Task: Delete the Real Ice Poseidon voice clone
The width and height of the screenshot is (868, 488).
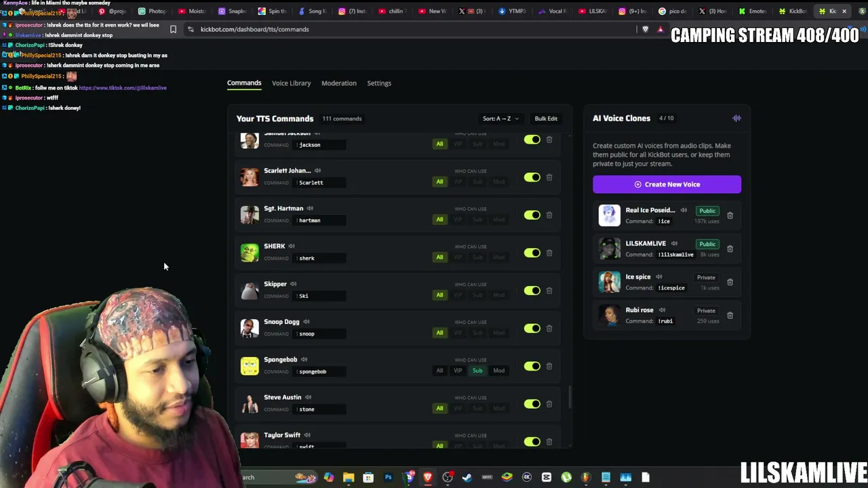Action: point(730,216)
